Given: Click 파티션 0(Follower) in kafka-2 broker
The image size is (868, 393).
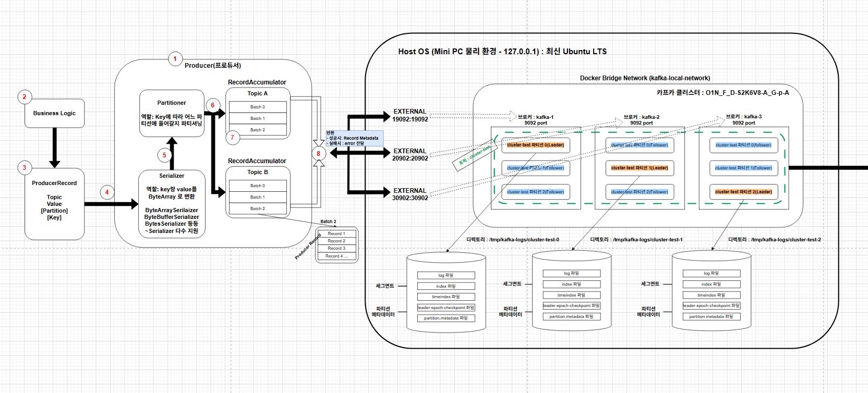Looking at the screenshot, I should pyautogui.click(x=640, y=145).
